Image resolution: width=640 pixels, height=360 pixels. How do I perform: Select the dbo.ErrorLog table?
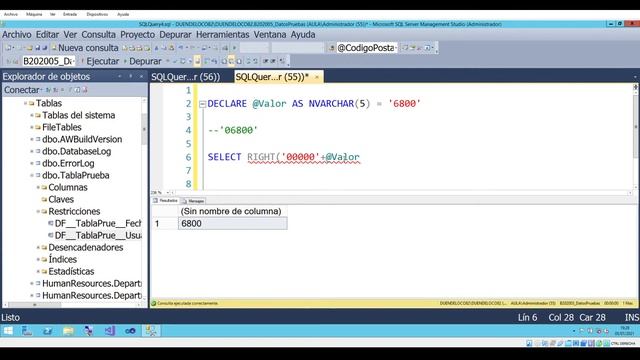click(68, 163)
